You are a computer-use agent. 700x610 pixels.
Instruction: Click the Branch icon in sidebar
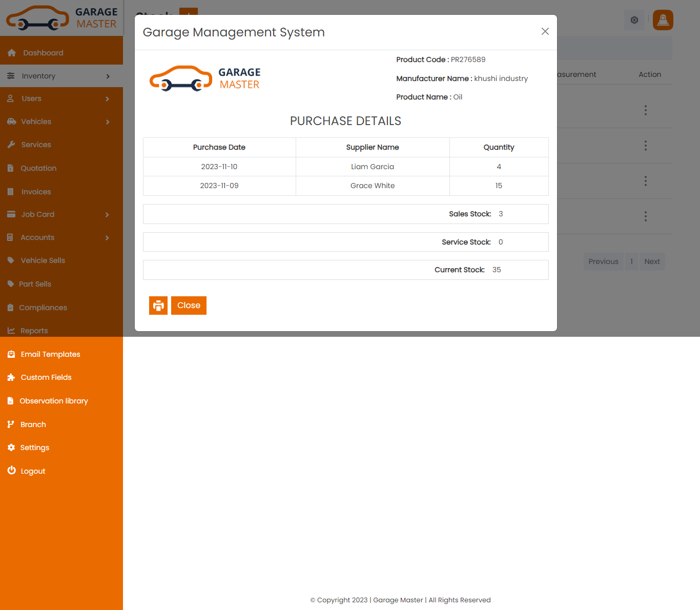pos(11,424)
